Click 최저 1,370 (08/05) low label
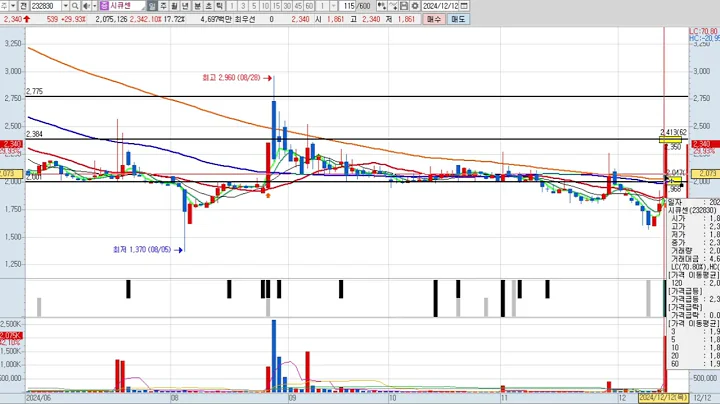Image resolution: width=720 pixels, height=404 pixels. (x=142, y=250)
